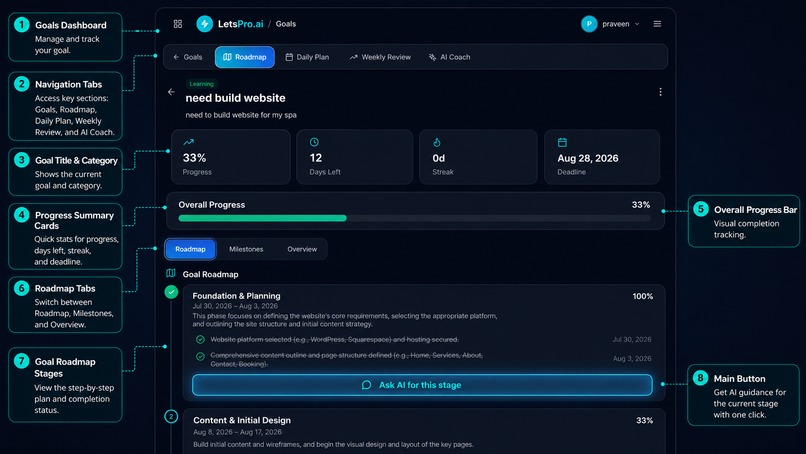
Task: Click the 33% Progress card
Action: coord(231,157)
